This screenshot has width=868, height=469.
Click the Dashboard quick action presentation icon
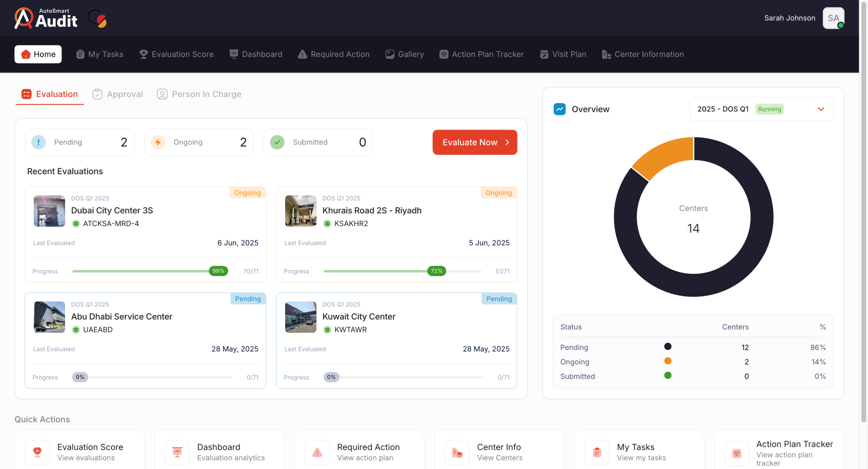click(177, 452)
